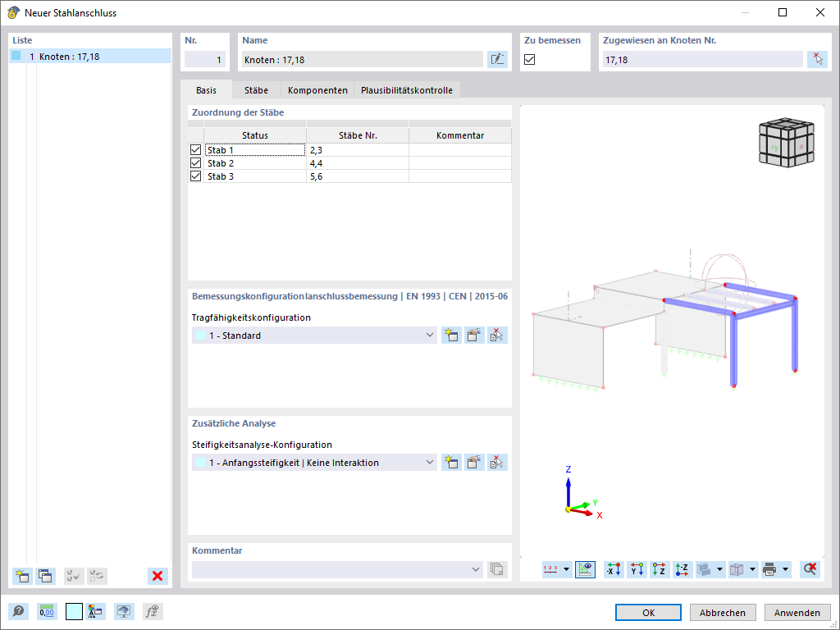Viewport: 840px width, 630px height.
Task: Click Zugewiesen an Knoten Nr. field
Action: [702, 59]
